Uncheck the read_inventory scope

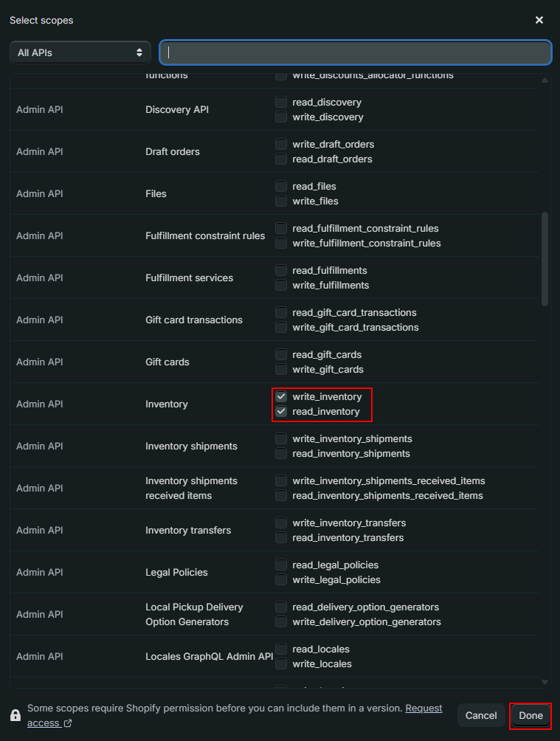(x=281, y=412)
